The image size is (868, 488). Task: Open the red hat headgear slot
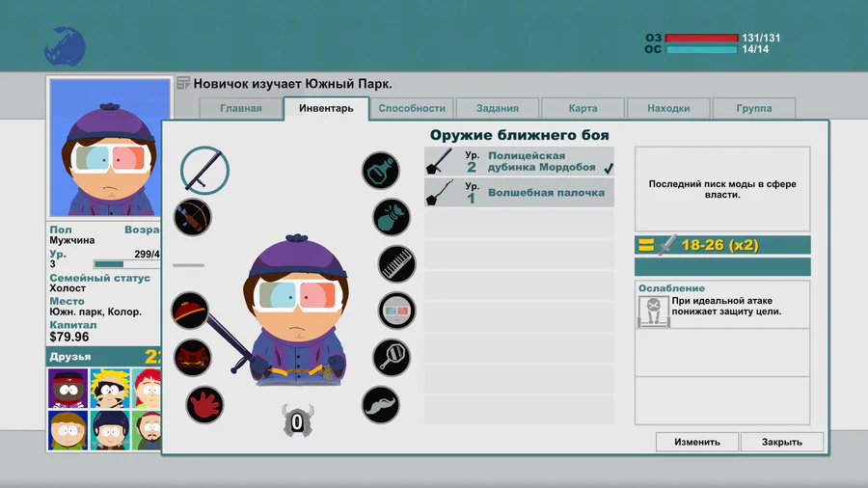click(x=190, y=311)
